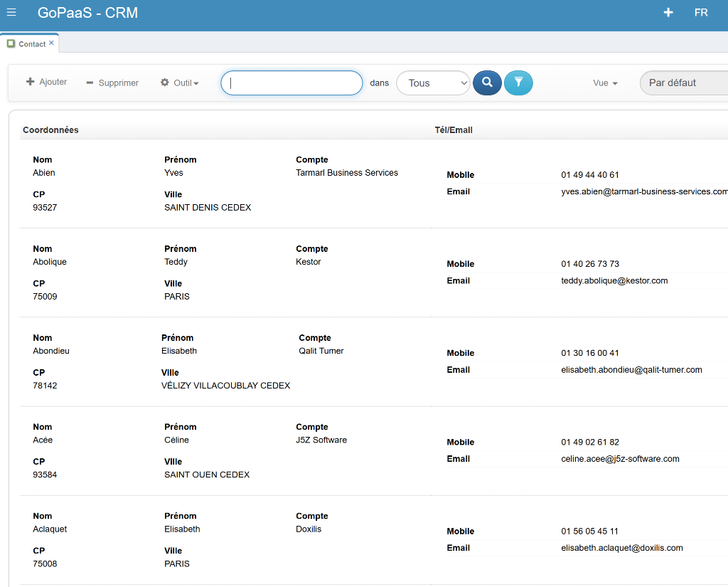The image size is (728, 587).
Task: Click the Contact tab's green icon
Action: (11, 43)
